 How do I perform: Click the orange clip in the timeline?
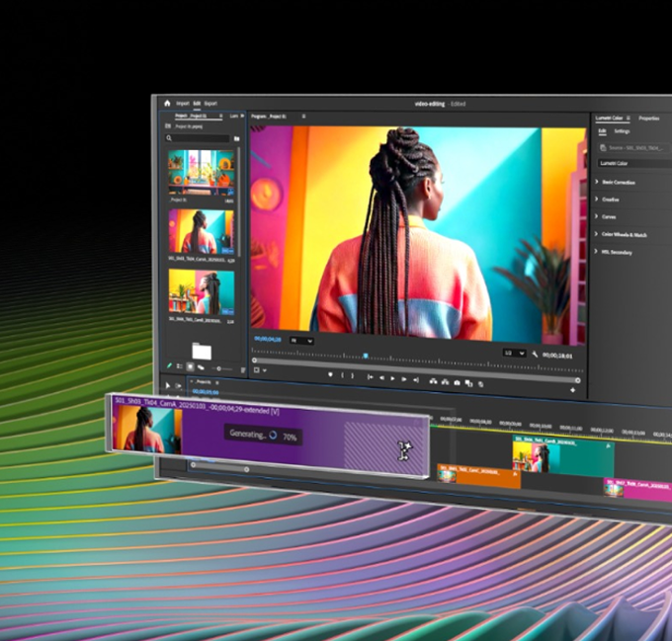pos(478,475)
